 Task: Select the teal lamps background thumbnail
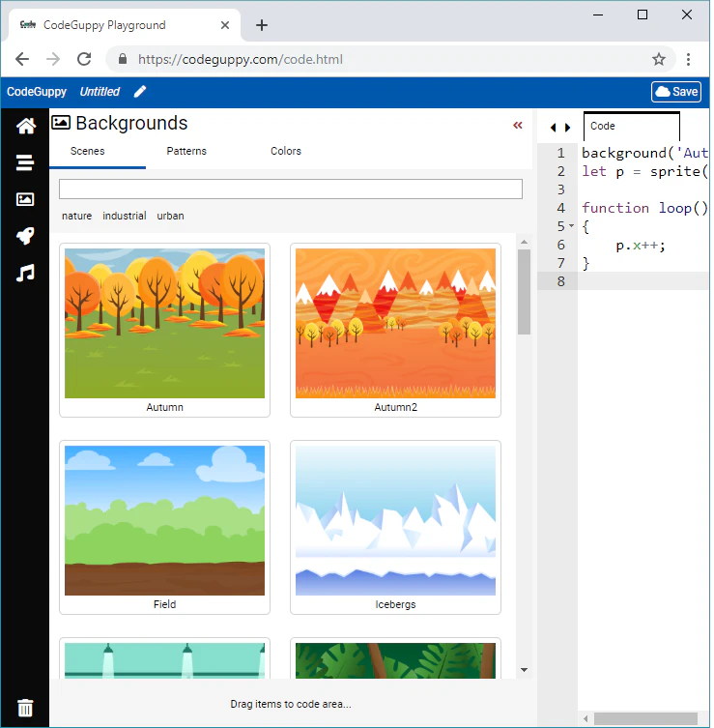164,660
